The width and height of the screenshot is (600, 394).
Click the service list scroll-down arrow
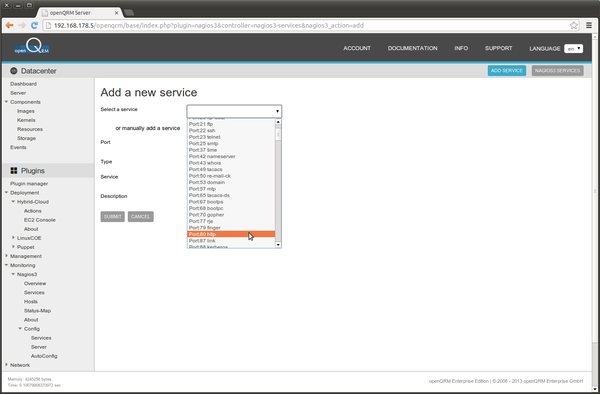(x=278, y=245)
